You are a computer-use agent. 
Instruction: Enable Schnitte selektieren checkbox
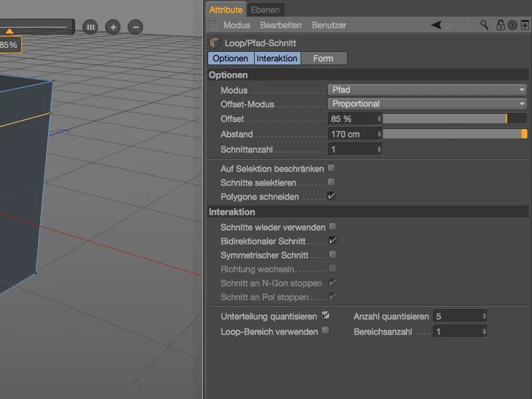(331, 182)
